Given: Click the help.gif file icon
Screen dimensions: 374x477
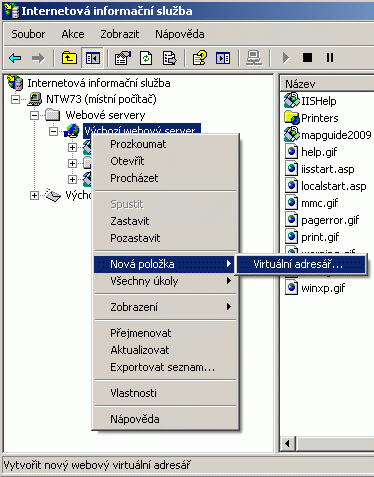Looking at the screenshot, I should tap(291, 152).
